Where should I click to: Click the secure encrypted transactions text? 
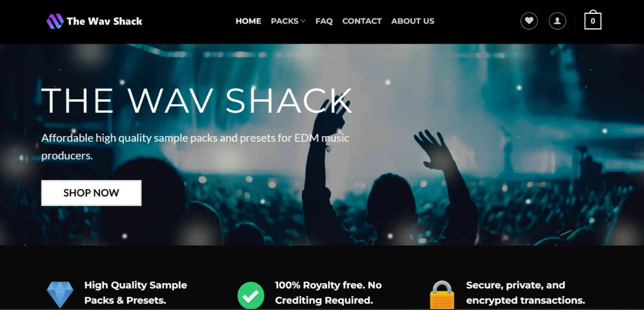click(525, 293)
